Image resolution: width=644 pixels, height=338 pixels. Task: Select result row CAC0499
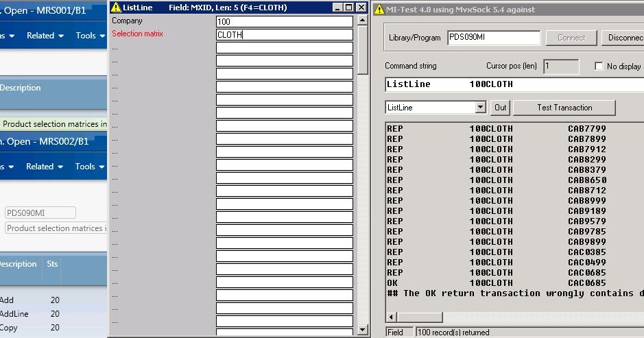tap(515, 262)
